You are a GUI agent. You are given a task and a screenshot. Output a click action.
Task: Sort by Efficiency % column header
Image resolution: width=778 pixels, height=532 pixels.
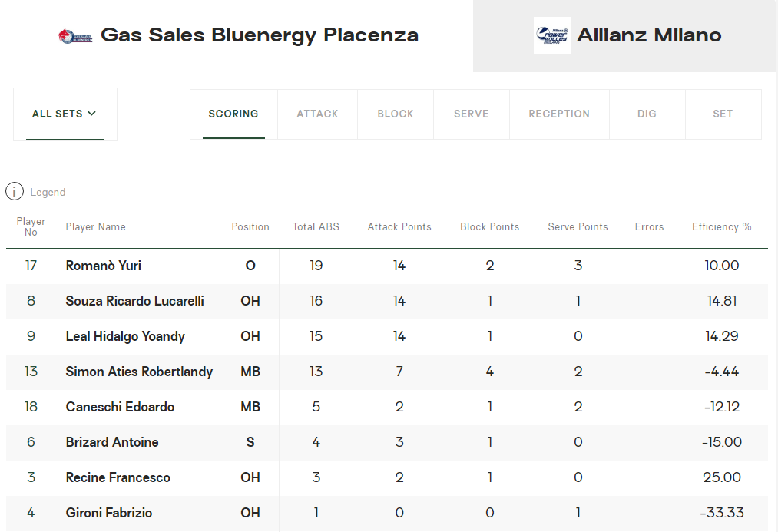(x=722, y=226)
